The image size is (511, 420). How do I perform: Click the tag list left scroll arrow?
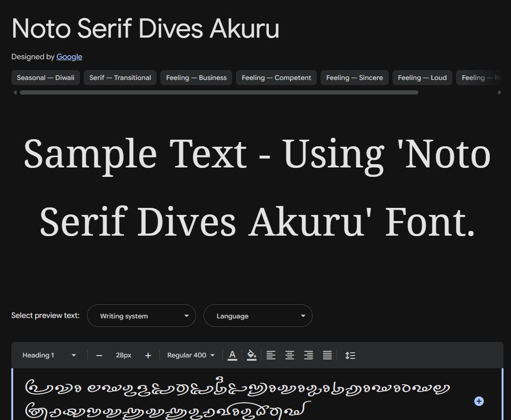[15, 93]
